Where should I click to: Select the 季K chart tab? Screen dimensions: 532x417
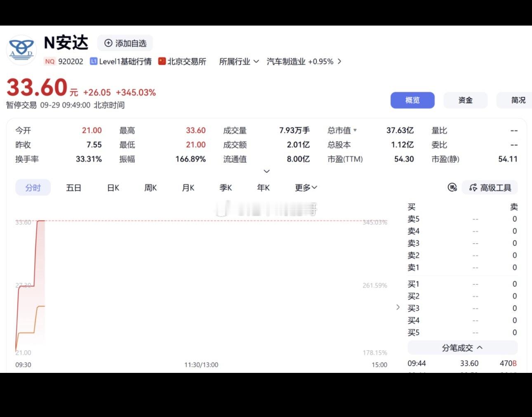[x=226, y=188]
